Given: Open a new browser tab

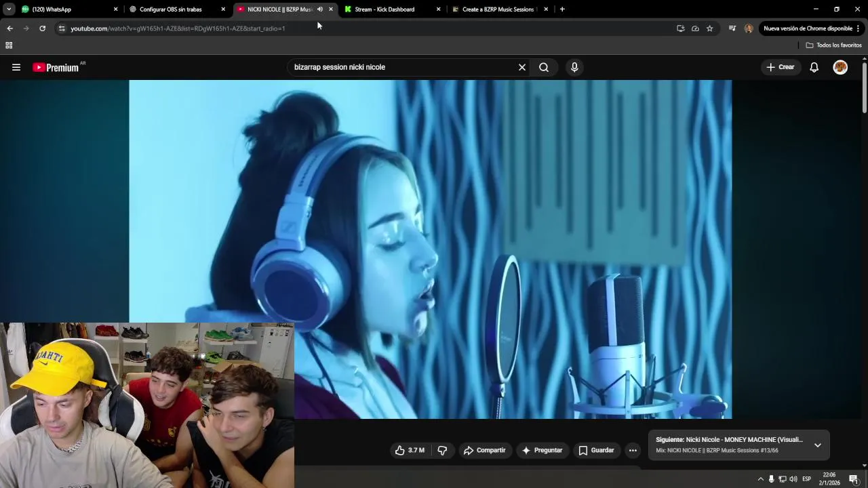Looking at the screenshot, I should click(562, 9).
